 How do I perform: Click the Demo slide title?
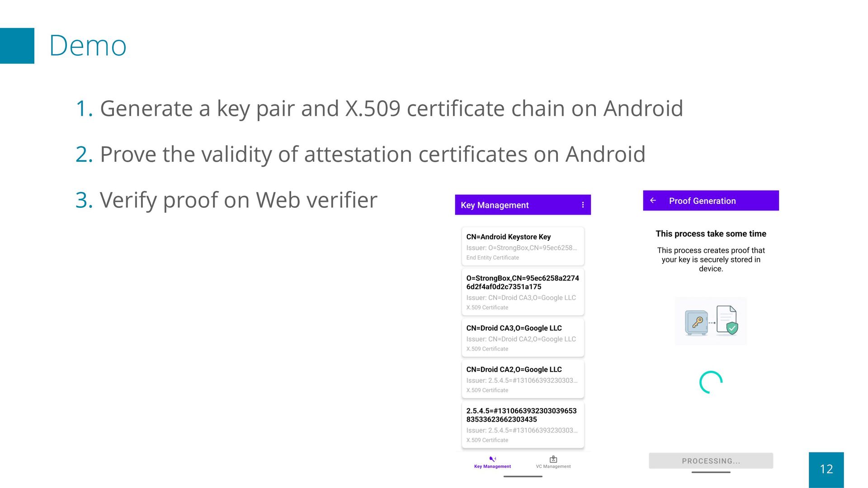tap(88, 46)
